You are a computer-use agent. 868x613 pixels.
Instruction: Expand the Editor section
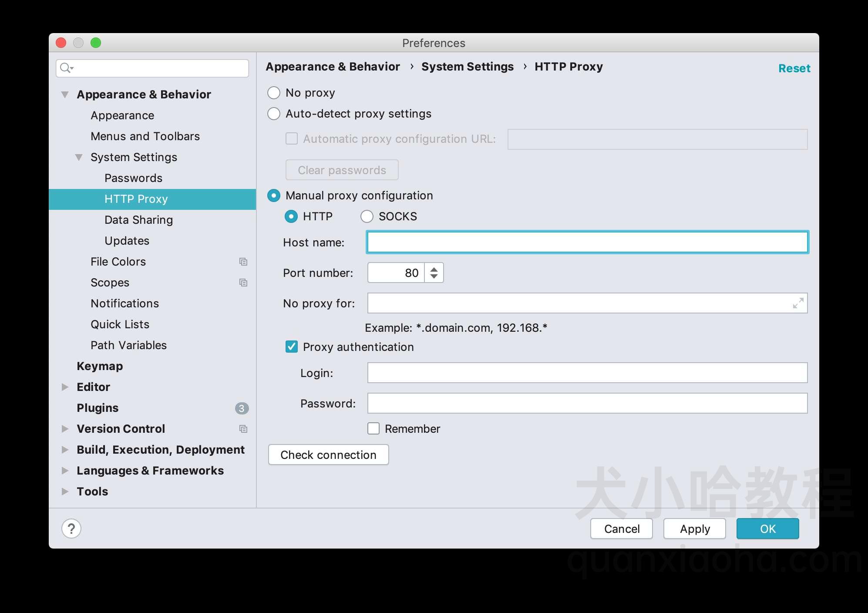66,387
